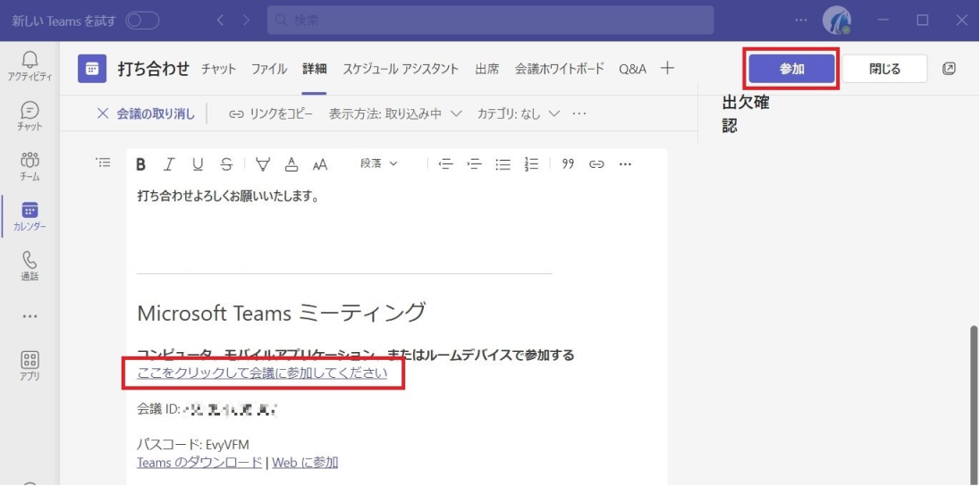Open the Activity (アクティビティ) sidebar icon
Viewport: 980px width, 486px height.
pyautogui.click(x=30, y=66)
